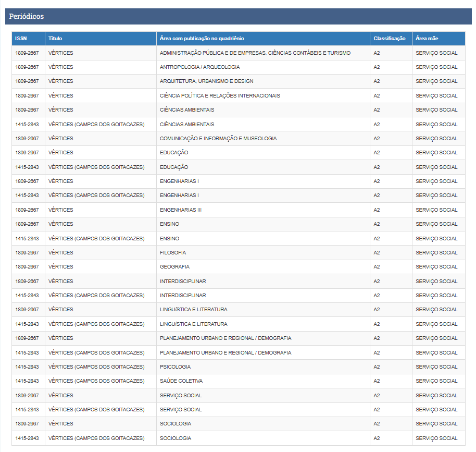Click the Arquitetura, Urbanismo e Design cell
This screenshot has height=452, width=476.
[206, 81]
